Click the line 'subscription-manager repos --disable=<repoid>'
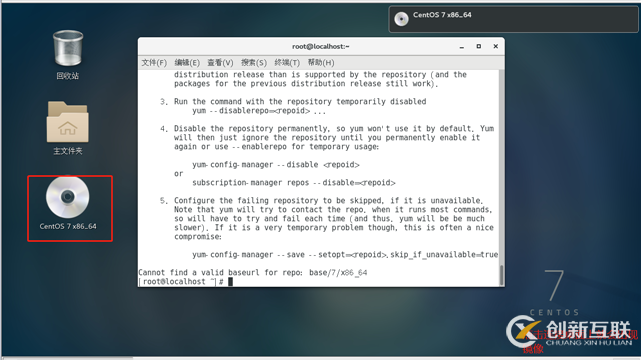This screenshot has height=360, width=641. point(294,183)
